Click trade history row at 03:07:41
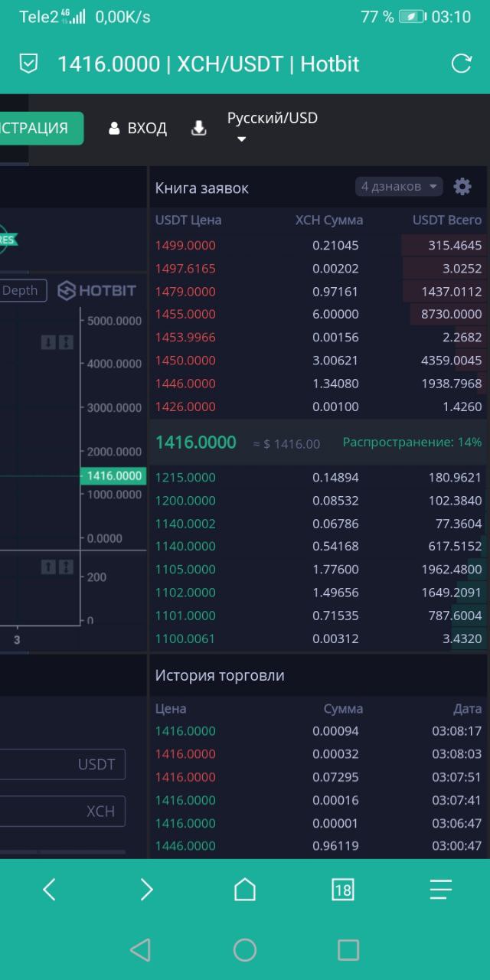The height and width of the screenshot is (980, 490). pyautogui.click(x=318, y=800)
